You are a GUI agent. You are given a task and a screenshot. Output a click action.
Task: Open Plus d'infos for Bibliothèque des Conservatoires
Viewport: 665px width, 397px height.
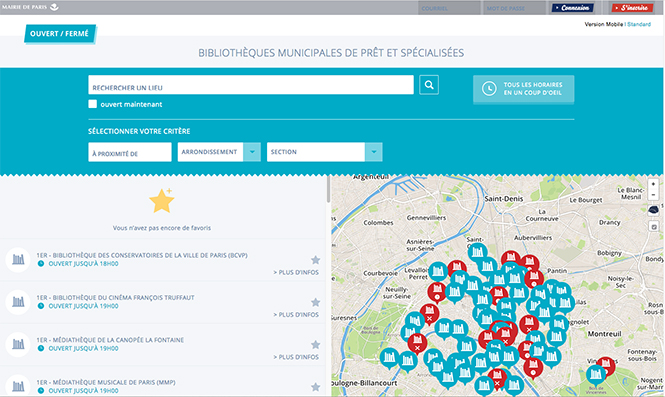[296, 272]
